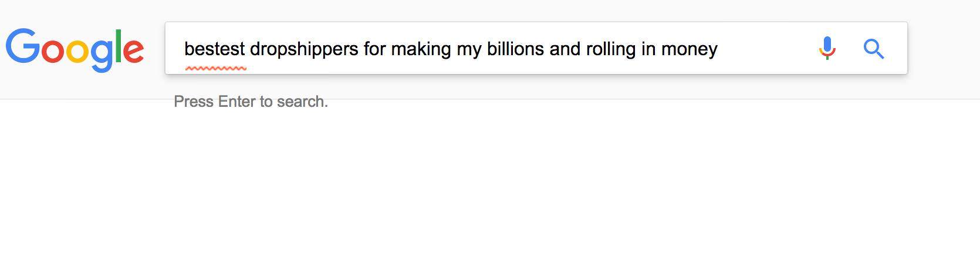Click the word "making" in the query
This screenshot has height=270, width=980.
(421, 49)
